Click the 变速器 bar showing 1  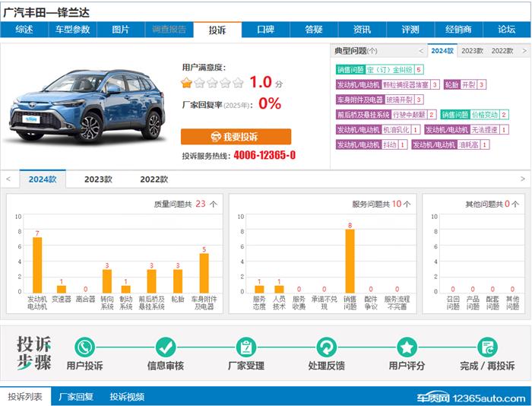click(62, 289)
